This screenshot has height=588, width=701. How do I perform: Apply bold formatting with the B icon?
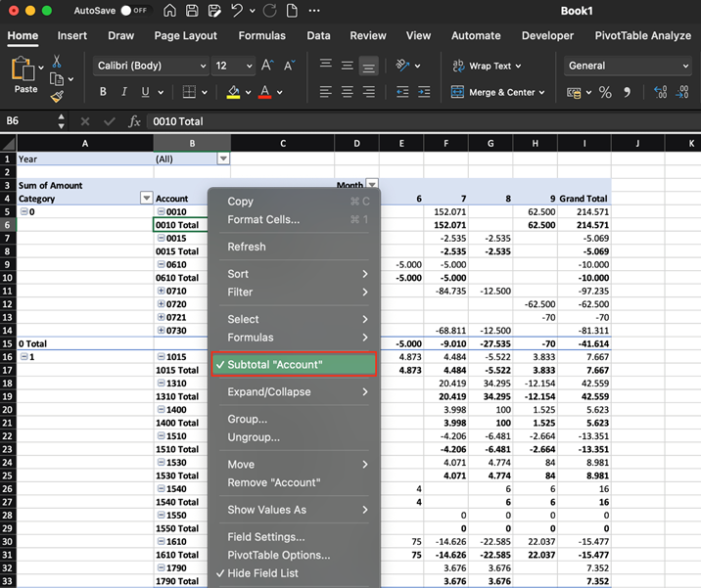click(x=103, y=92)
